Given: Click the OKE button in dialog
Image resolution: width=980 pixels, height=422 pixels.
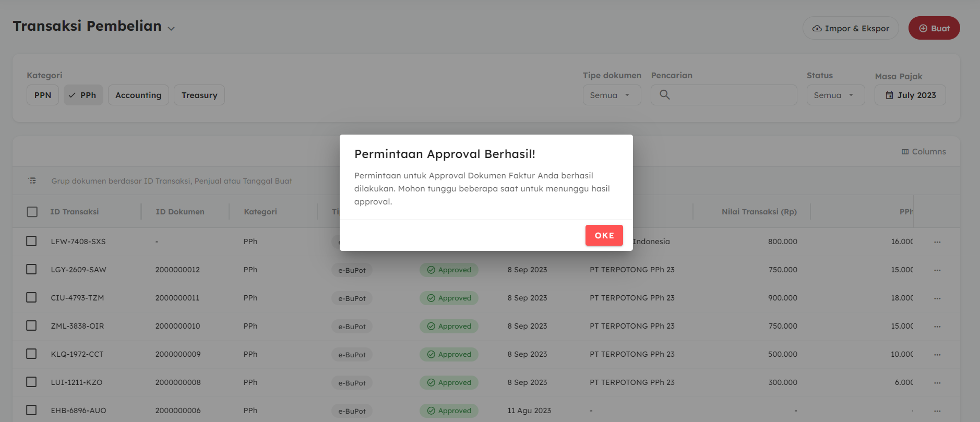Looking at the screenshot, I should 604,235.
